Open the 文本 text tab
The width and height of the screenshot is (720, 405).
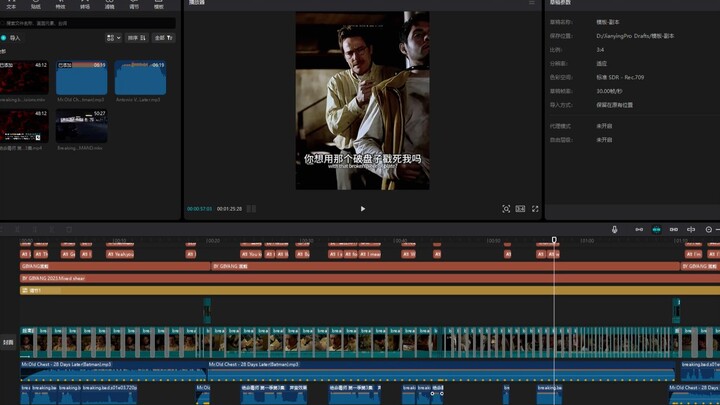pos(11,5)
